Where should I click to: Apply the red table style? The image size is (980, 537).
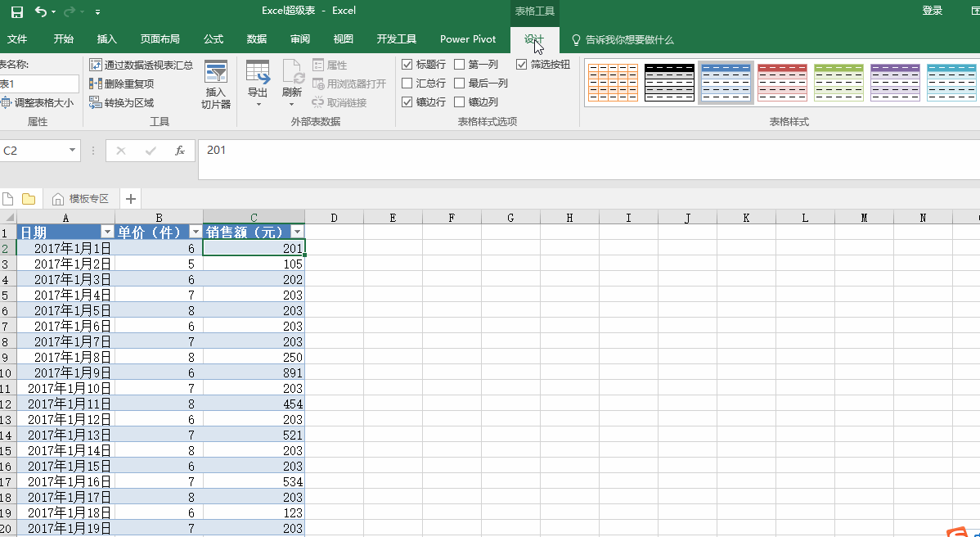782,82
